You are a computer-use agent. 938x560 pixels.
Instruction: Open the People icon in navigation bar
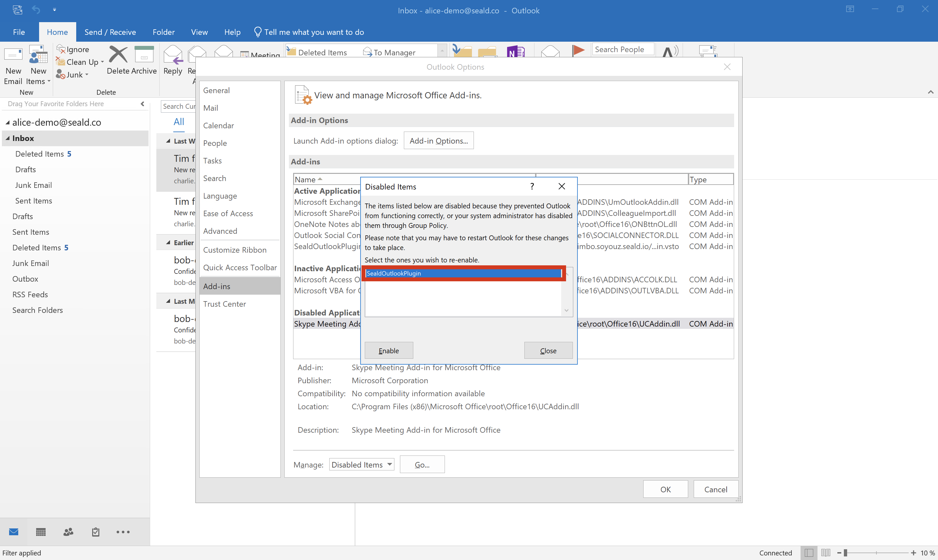pyautogui.click(x=68, y=532)
